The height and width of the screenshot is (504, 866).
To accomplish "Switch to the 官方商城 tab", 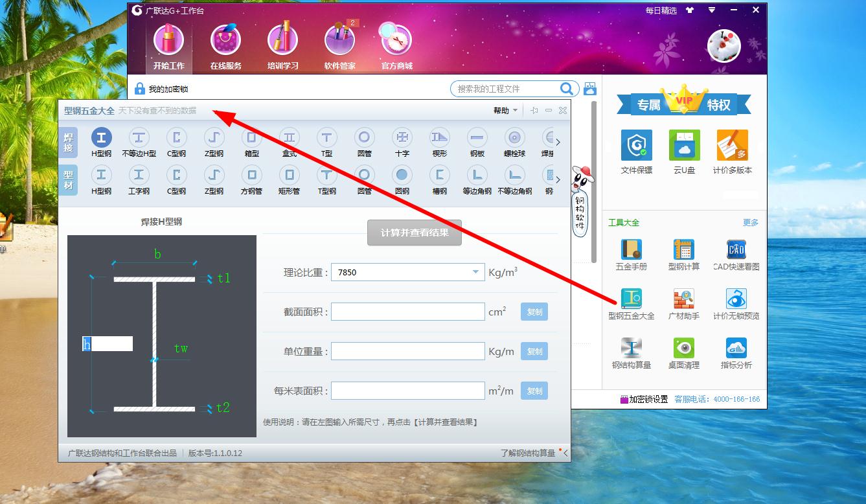I will tap(396, 47).
